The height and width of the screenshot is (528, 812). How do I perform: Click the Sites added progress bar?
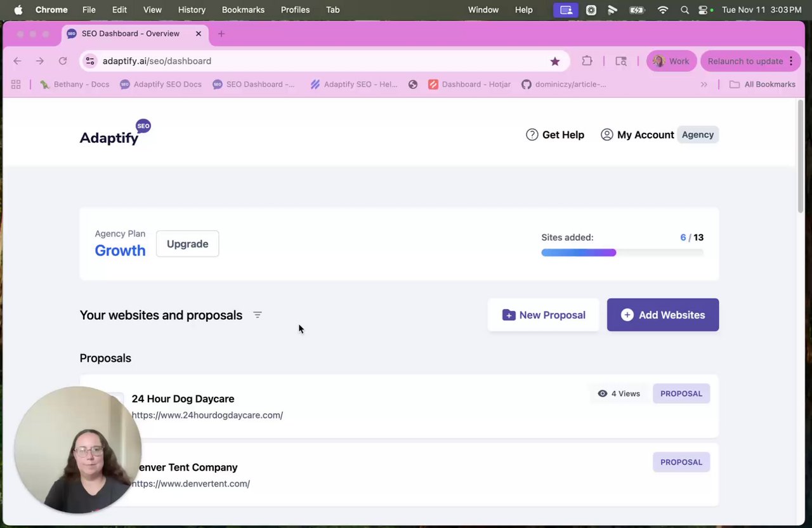[622, 253]
